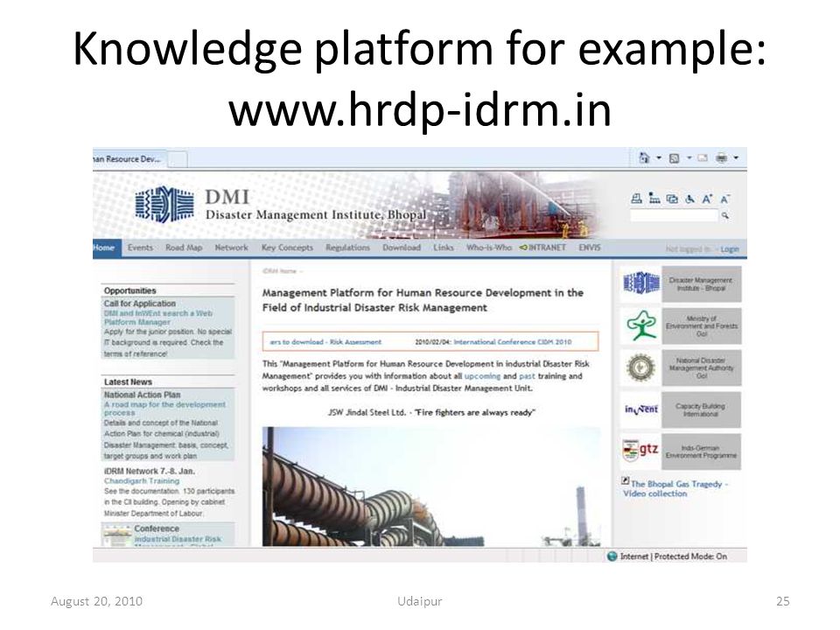Click the Ministry of Environment green logo
The image size is (840, 630).
point(641,325)
